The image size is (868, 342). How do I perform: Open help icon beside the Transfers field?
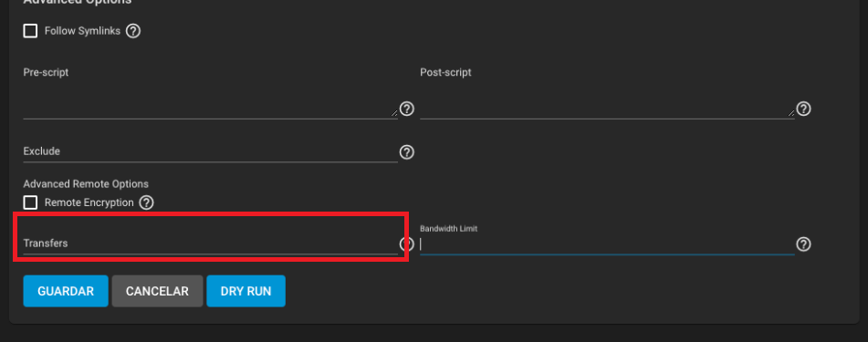click(x=407, y=244)
